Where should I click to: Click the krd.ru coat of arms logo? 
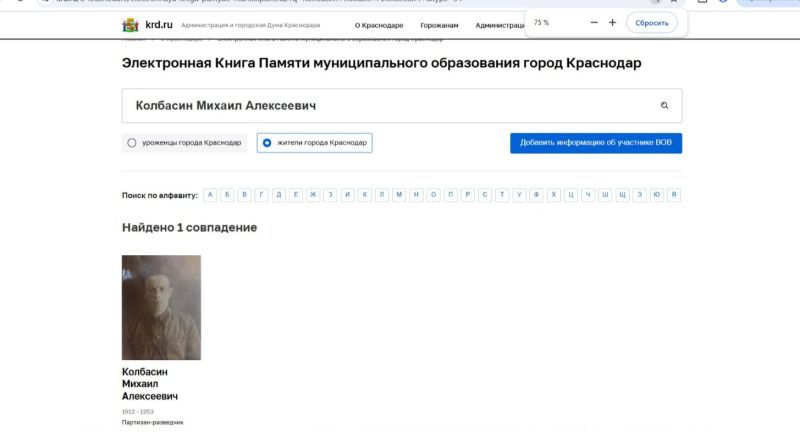130,25
